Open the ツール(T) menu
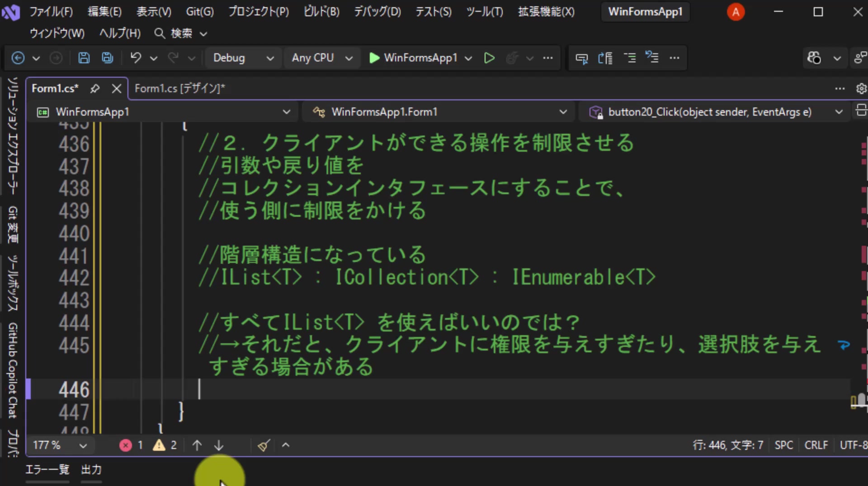 click(484, 12)
